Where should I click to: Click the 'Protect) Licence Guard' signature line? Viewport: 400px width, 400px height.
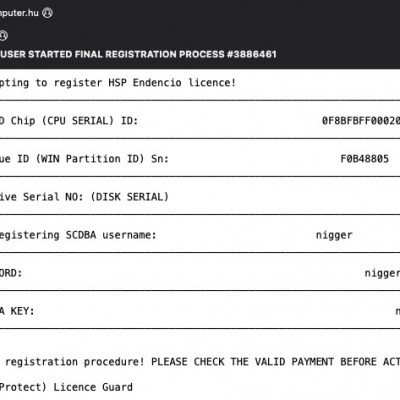click(x=66, y=387)
